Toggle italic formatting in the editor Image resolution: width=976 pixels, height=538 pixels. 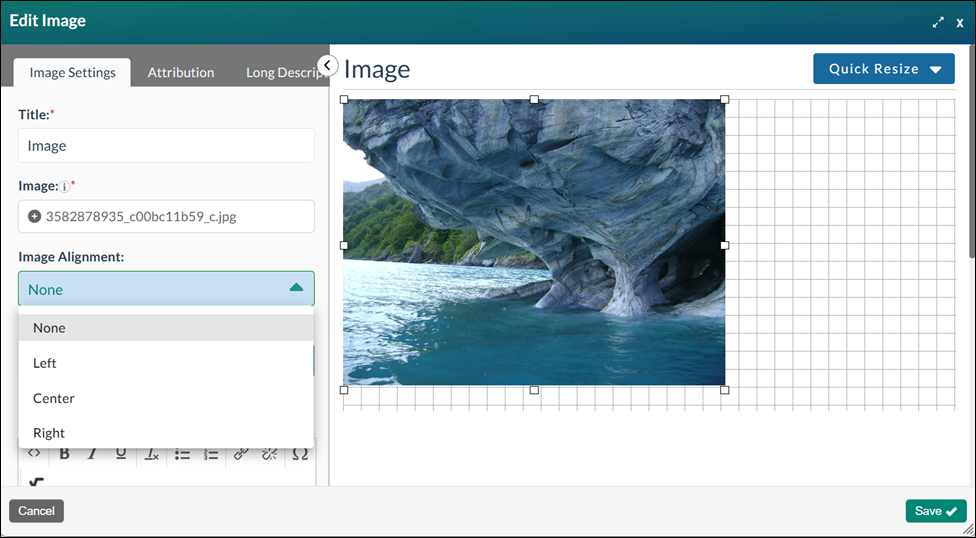pos(92,454)
